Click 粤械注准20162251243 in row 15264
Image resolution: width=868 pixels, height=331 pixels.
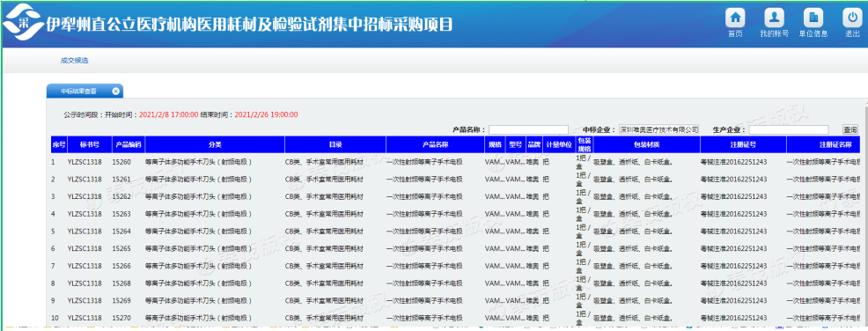click(734, 232)
